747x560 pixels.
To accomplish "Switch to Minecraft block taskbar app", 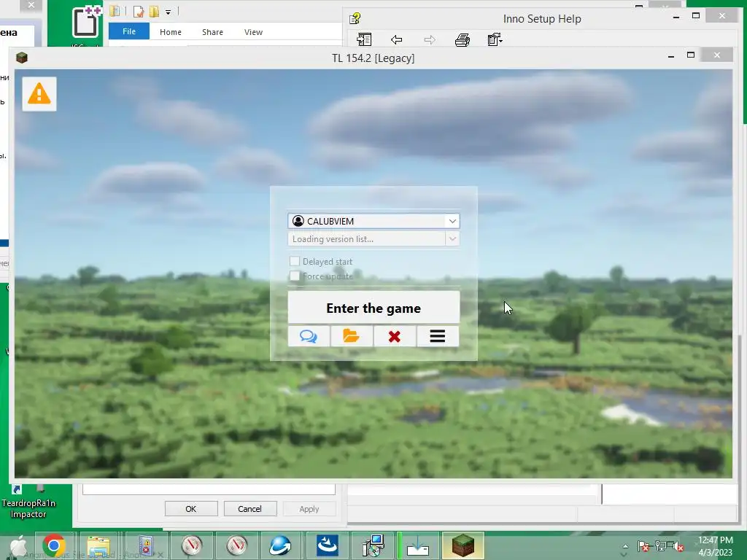I will pyautogui.click(x=463, y=545).
